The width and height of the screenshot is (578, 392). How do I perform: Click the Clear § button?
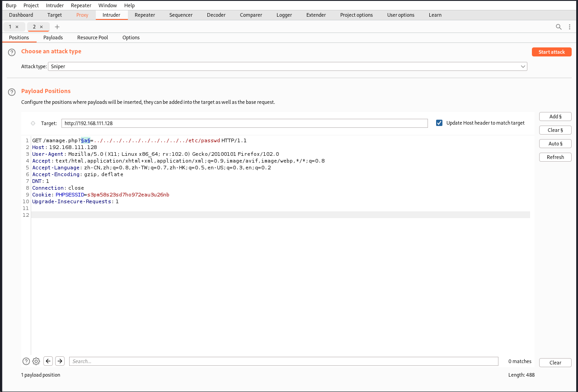click(x=555, y=130)
